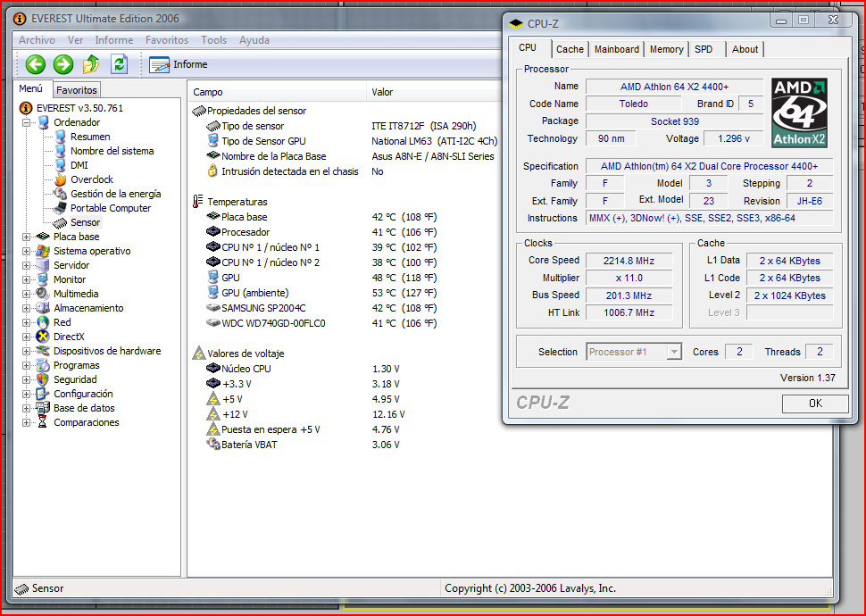Open the Processor #1 selection dropdown
866x616 pixels.
click(x=634, y=352)
